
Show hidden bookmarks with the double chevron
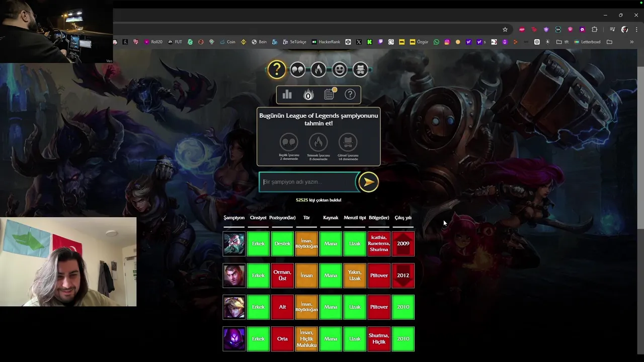click(x=632, y=42)
